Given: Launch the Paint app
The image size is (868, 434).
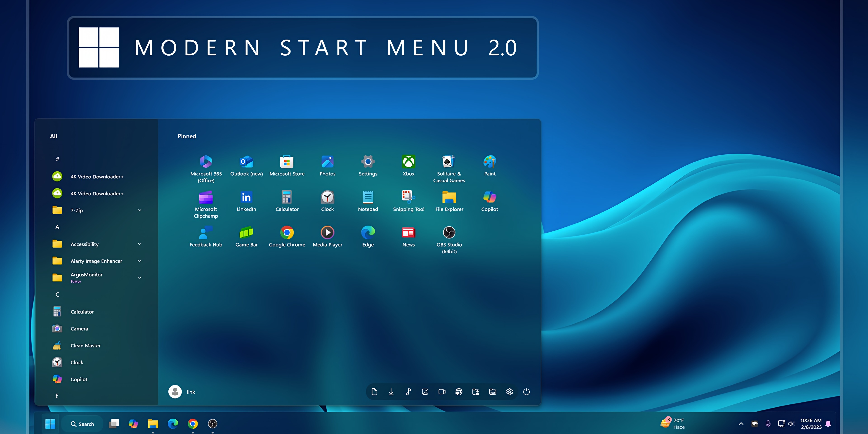Looking at the screenshot, I should [490, 165].
